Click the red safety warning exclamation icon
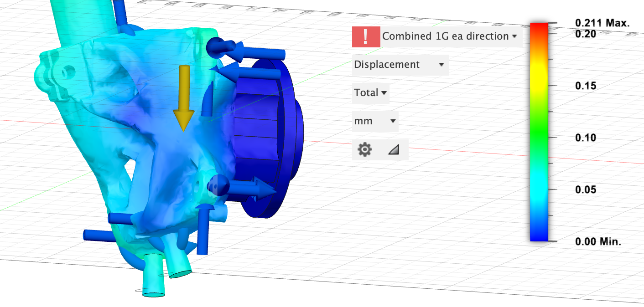644x307 pixels. [x=366, y=36]
